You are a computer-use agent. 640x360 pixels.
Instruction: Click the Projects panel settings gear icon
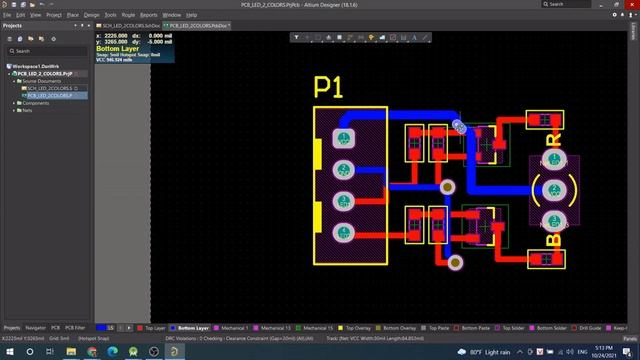[x=53, y=39]
